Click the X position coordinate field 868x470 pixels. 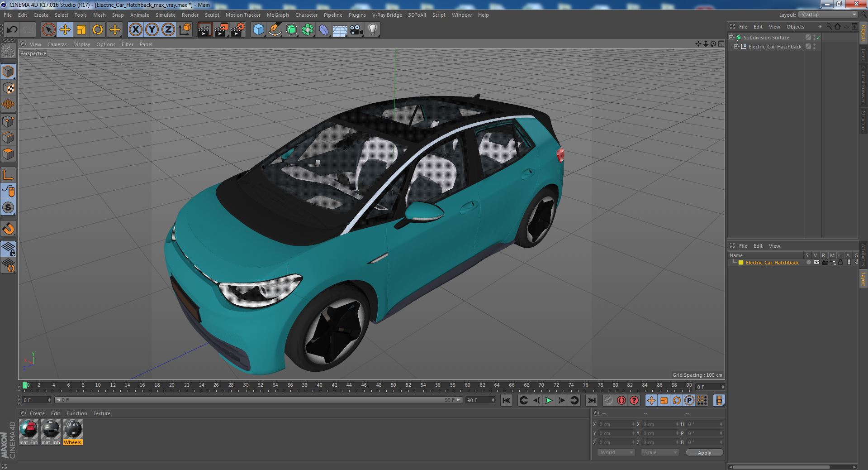coord(616,424)
